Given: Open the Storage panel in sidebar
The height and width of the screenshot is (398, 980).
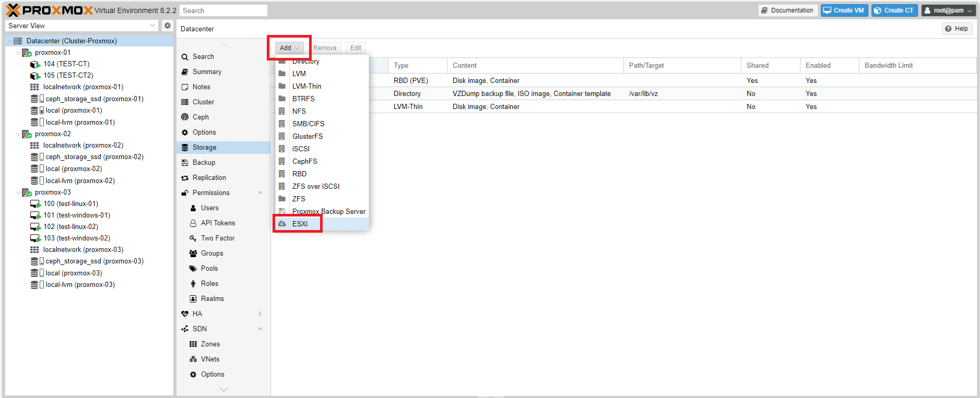Looking at the screenshot, I should coord(223,148).
